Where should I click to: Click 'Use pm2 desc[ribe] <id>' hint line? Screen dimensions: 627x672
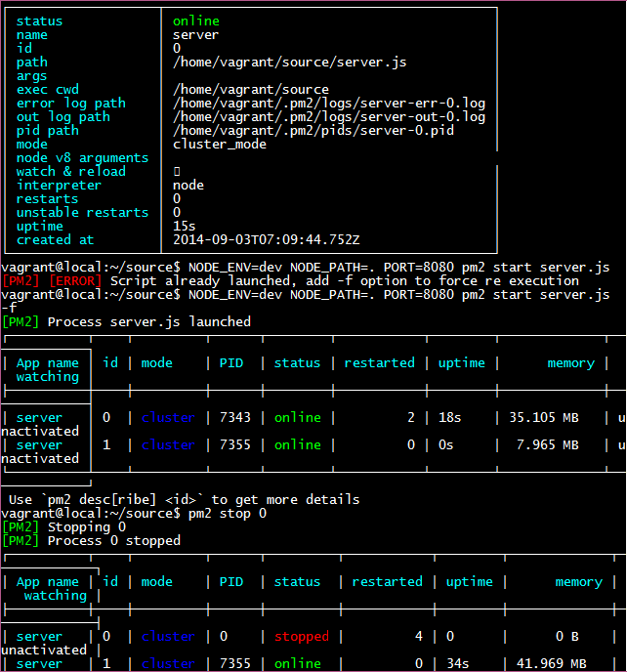coord(184,500)
